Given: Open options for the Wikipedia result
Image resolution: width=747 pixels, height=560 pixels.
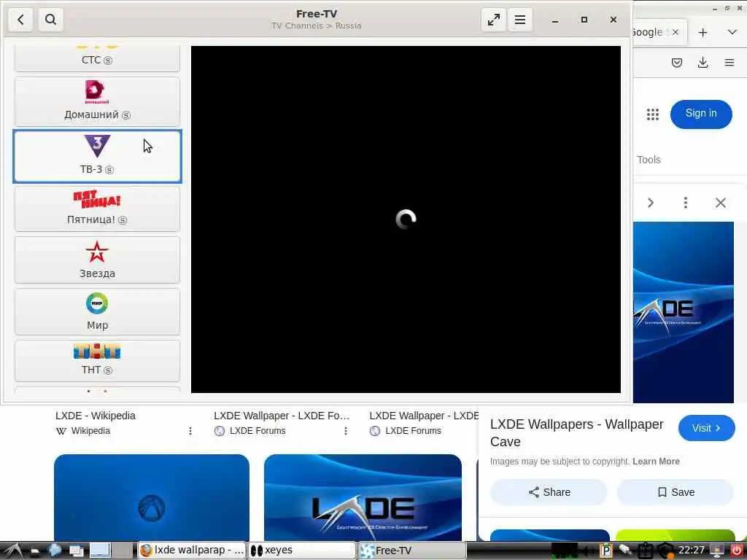Looking at the screenshot, I should pos(190,431).
